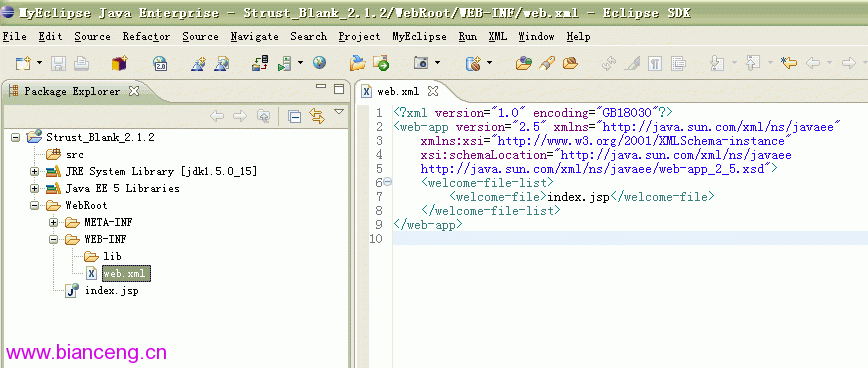Image resolution: width=868 pixels, height=368 pixels.
Task: Collapse the WEB-INF folder node
Action: (54, 240)
